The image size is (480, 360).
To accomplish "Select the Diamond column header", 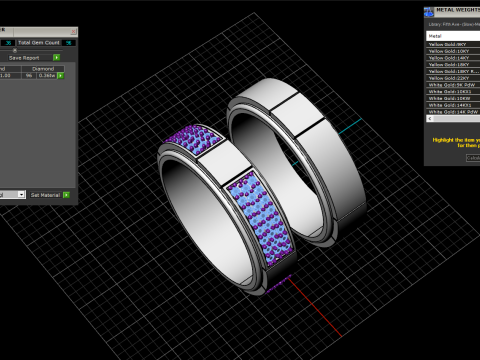I will tap(43, 69).
